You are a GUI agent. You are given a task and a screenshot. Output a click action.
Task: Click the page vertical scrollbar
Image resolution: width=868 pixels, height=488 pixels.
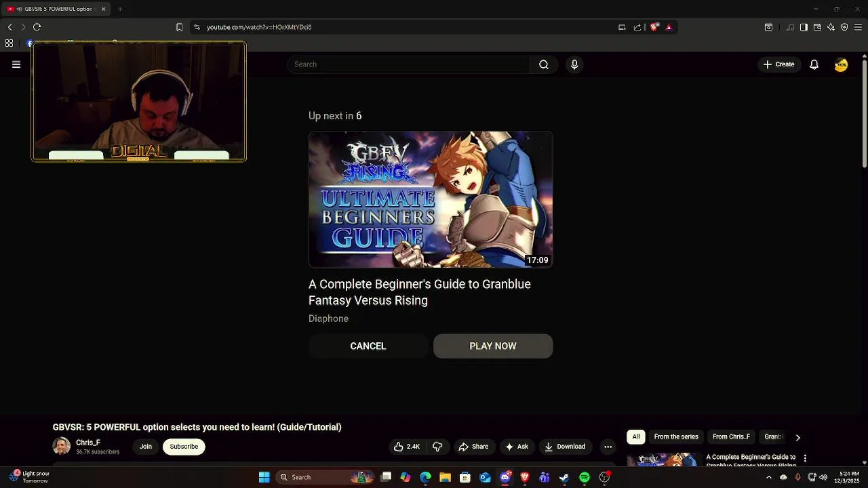point(864,115)
